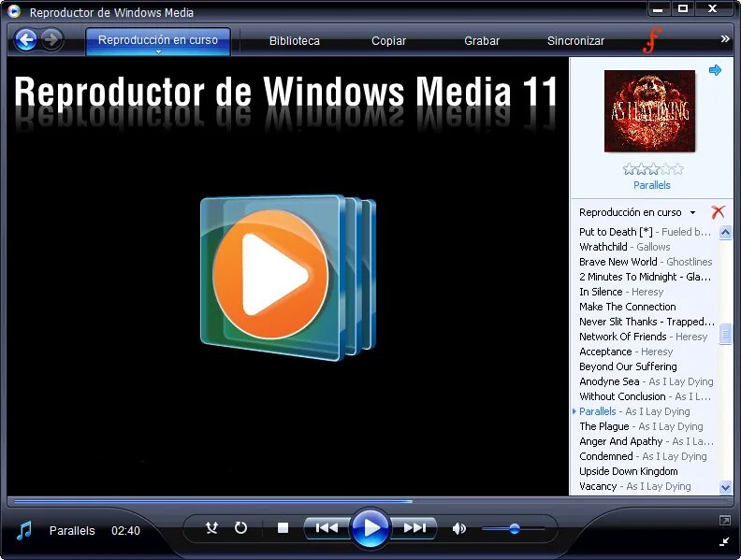This screenshot has width=741, height=560.
Task: Toggle shuffle mode
Action: point(211,527)
